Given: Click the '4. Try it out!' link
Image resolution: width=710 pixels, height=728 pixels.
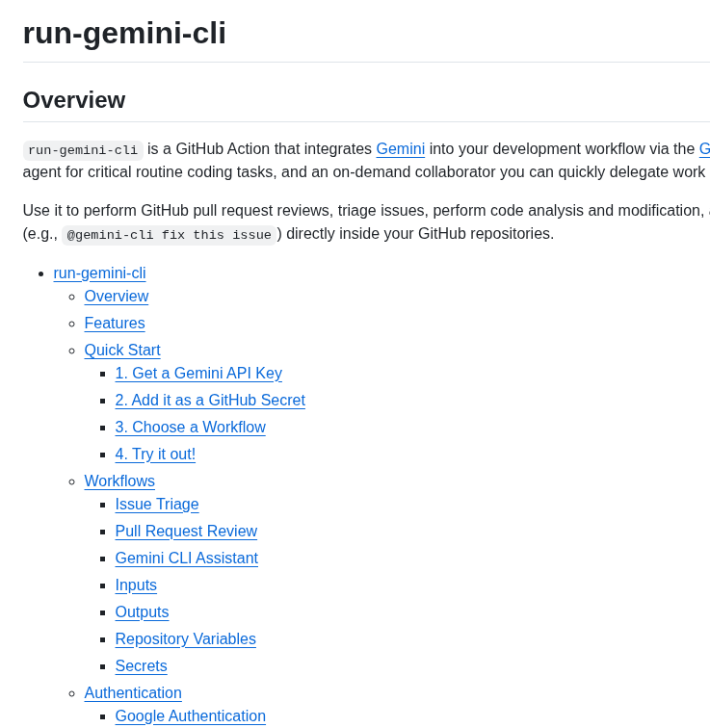Looking at the screenshot, I should click(155, 455).
